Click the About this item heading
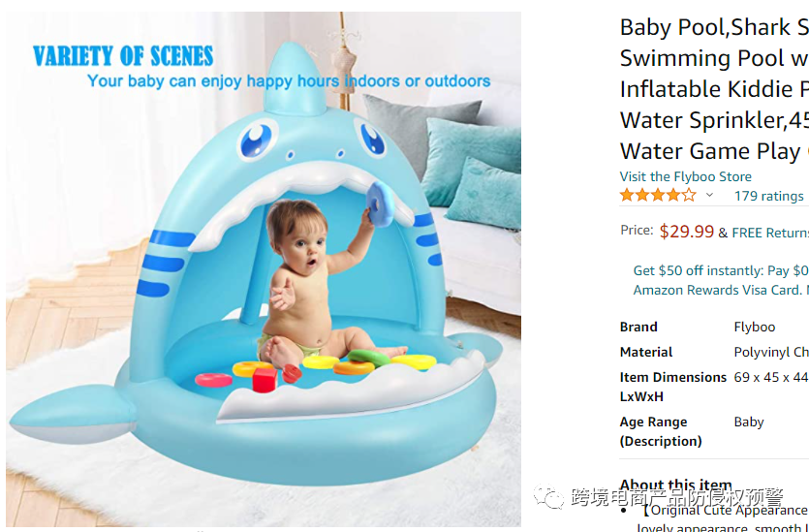Viewport: 809px width, 532px height. pos(675,485)
